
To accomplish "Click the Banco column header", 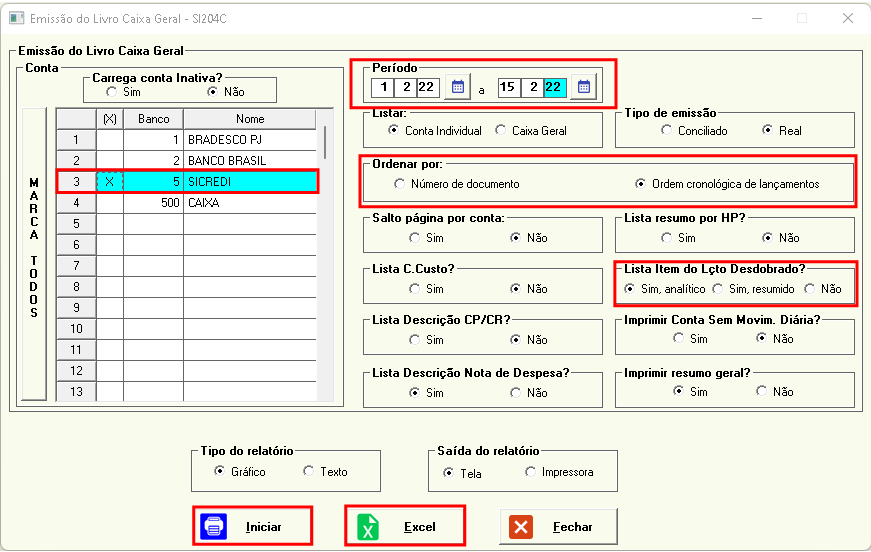I will 153,119.
